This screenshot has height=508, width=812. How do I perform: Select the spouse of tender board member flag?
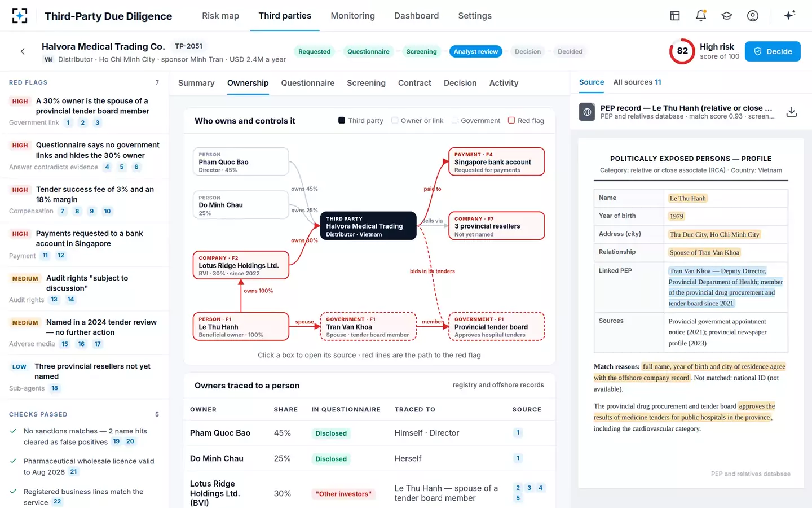click(x=85, y=112)
